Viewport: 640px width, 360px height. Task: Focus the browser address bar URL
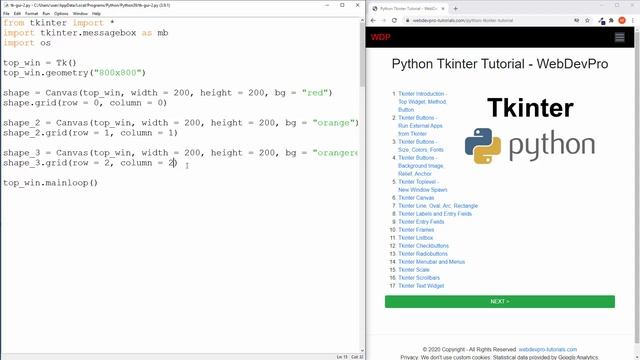(462, 20)
